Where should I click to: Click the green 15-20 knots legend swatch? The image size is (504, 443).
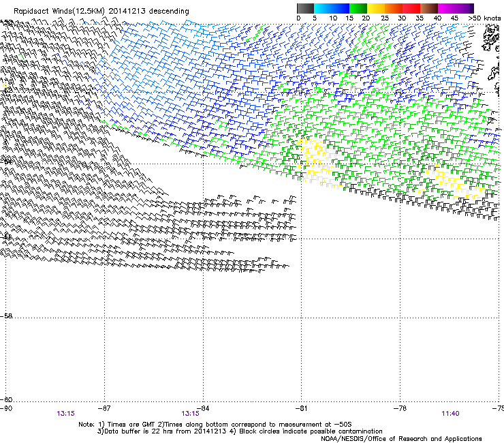[358, 8]
